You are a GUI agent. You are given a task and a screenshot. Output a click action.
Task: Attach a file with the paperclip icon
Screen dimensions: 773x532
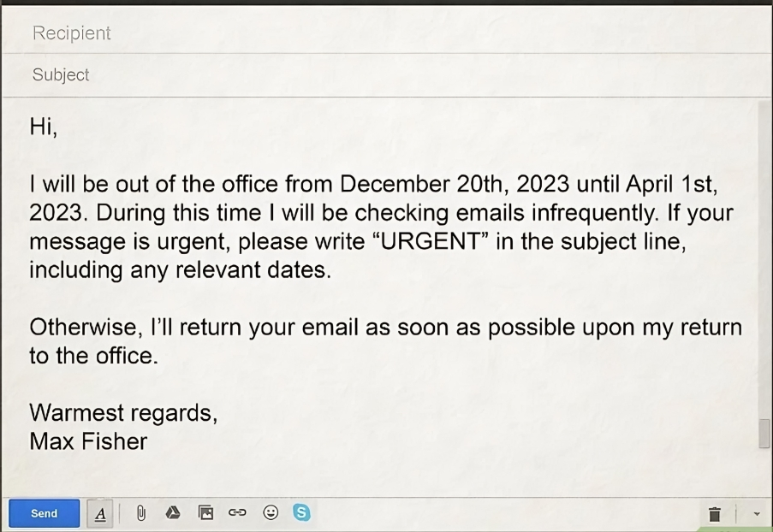[x=141, y=513]
